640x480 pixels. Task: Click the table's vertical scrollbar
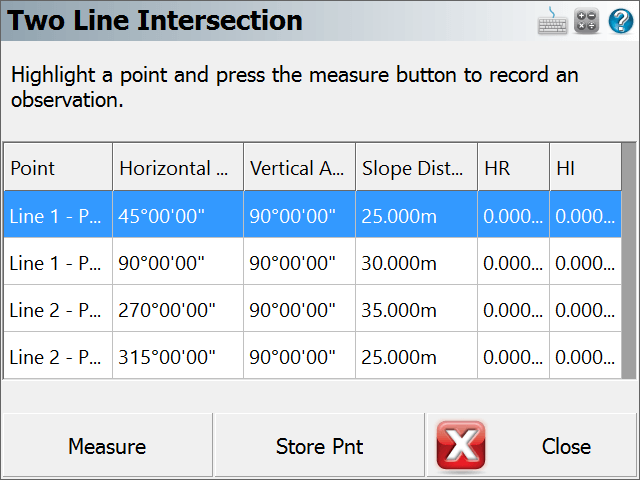point(629,261)
